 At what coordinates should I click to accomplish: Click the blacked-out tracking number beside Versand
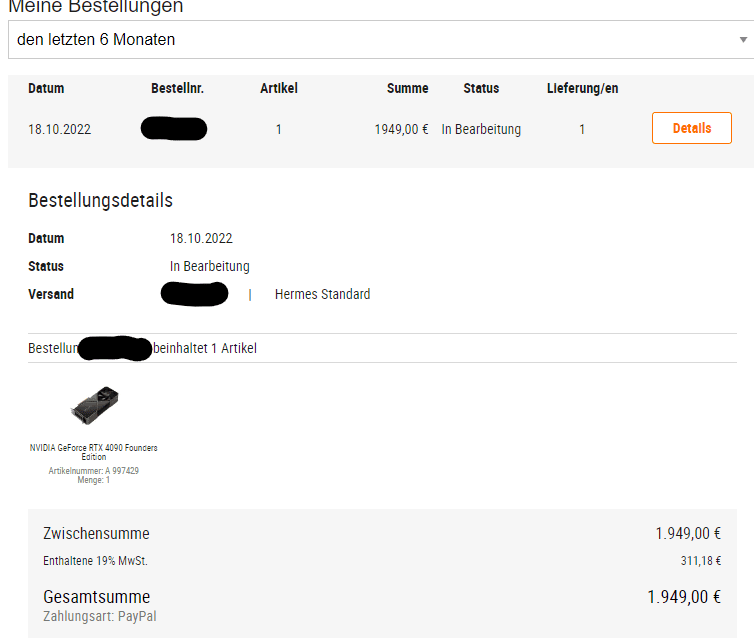point(194,294)
